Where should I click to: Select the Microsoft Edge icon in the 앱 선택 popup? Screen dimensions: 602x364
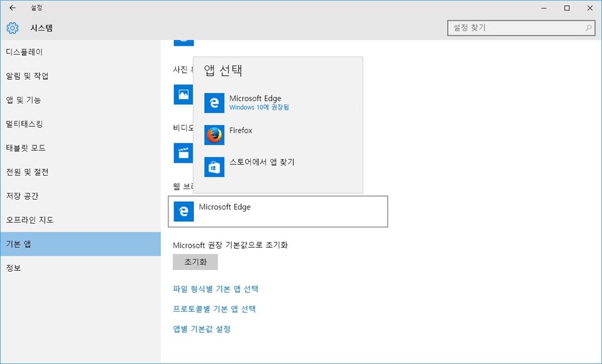pyautogui.click(x=214, y=103)
